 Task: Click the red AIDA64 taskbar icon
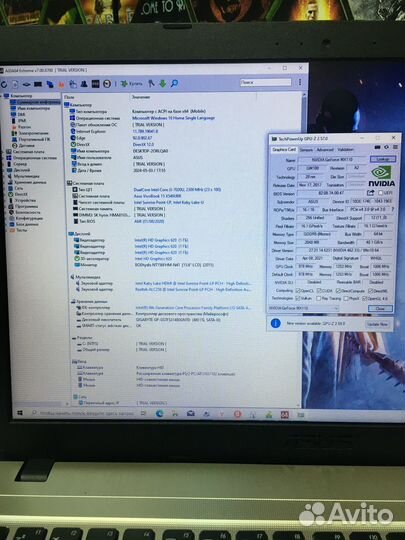284,415
